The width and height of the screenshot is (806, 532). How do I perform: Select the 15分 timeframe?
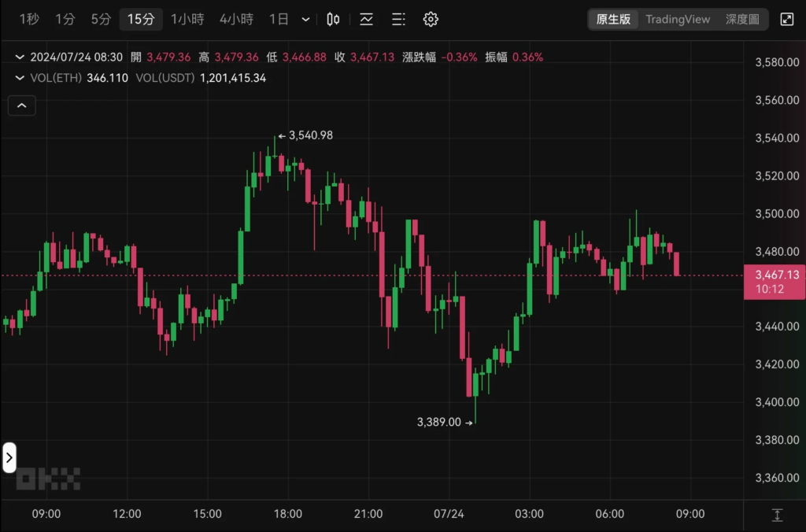[141, 20]
